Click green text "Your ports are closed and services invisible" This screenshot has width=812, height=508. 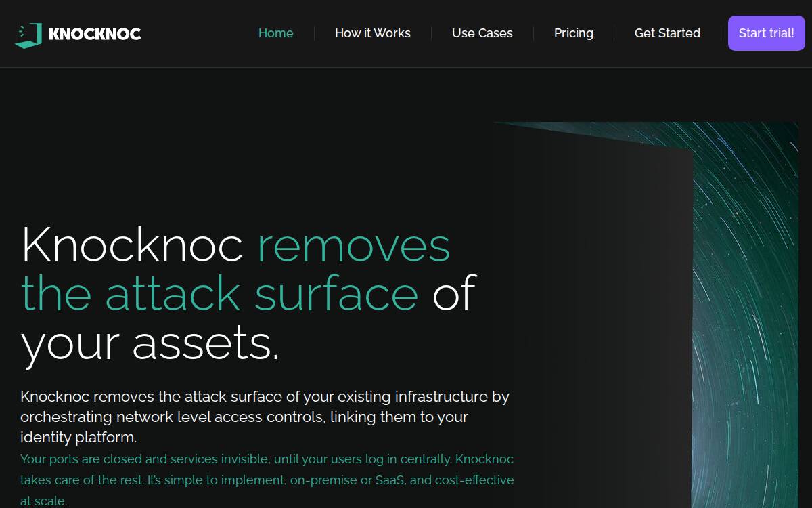point(267,480)
